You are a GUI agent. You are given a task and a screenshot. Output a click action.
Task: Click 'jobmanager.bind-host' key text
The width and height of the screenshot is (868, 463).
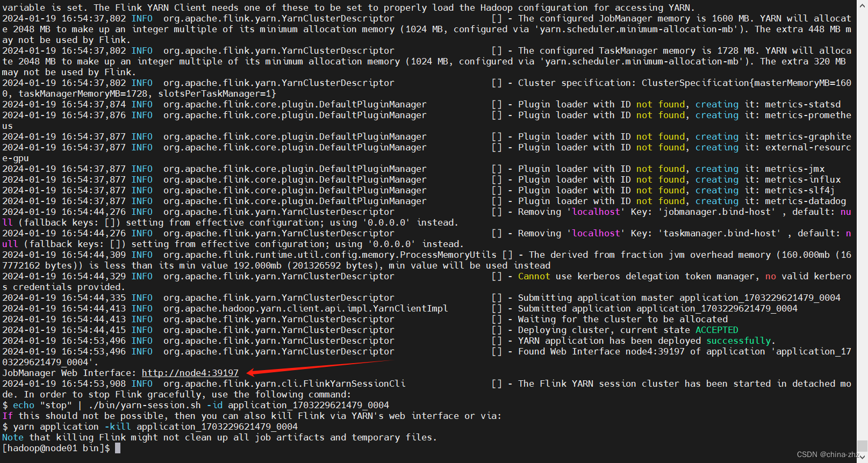(720, 212)
